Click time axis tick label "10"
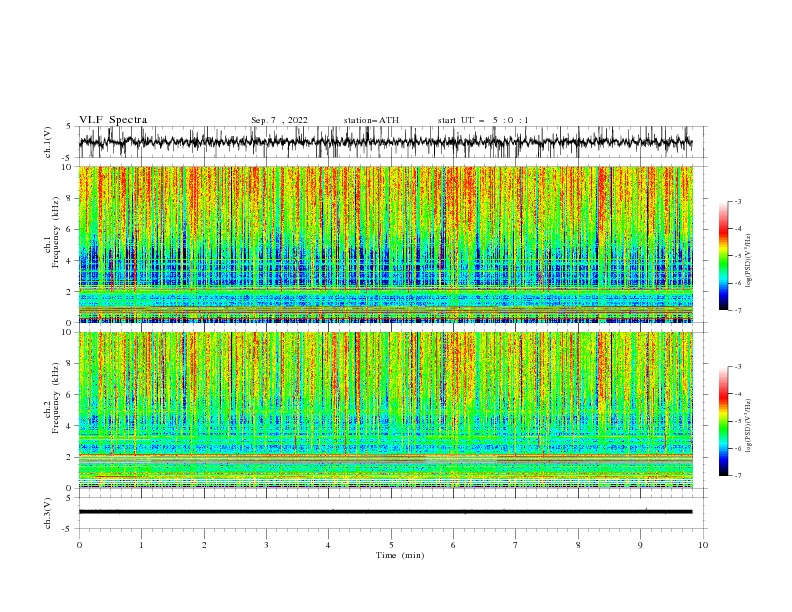The width and height of the screenshot is (792, 612). tap(703, 545)
